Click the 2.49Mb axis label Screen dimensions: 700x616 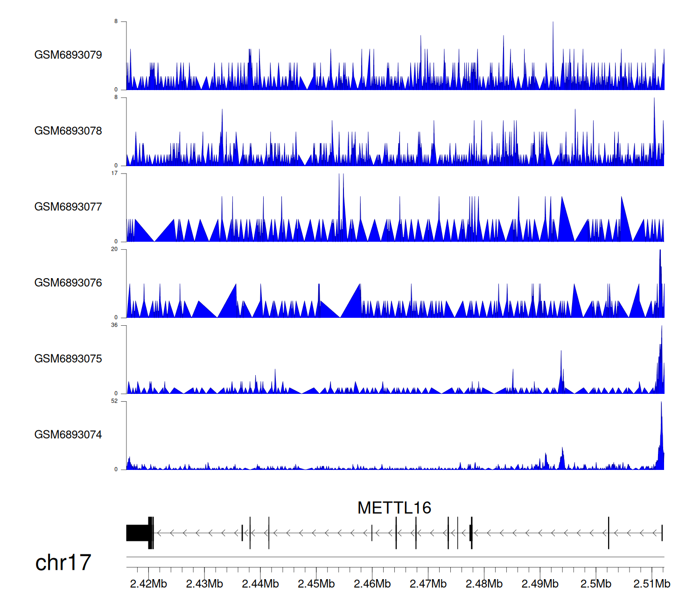point(540,584)
